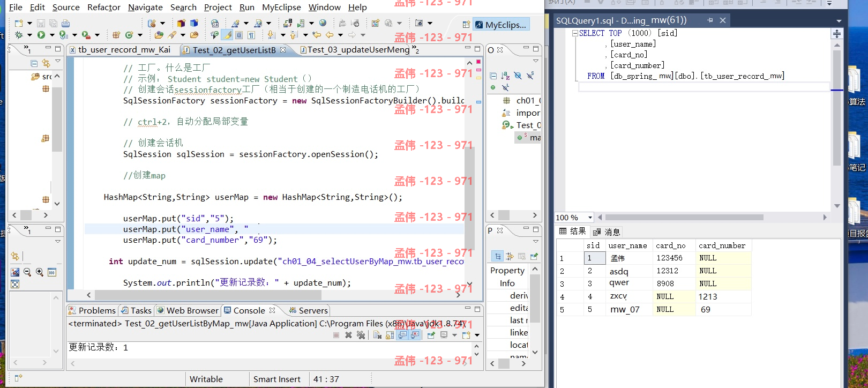Click Remove All Terminated Launches icon
The height and width of the screenshot is (388, 868).
361,335
